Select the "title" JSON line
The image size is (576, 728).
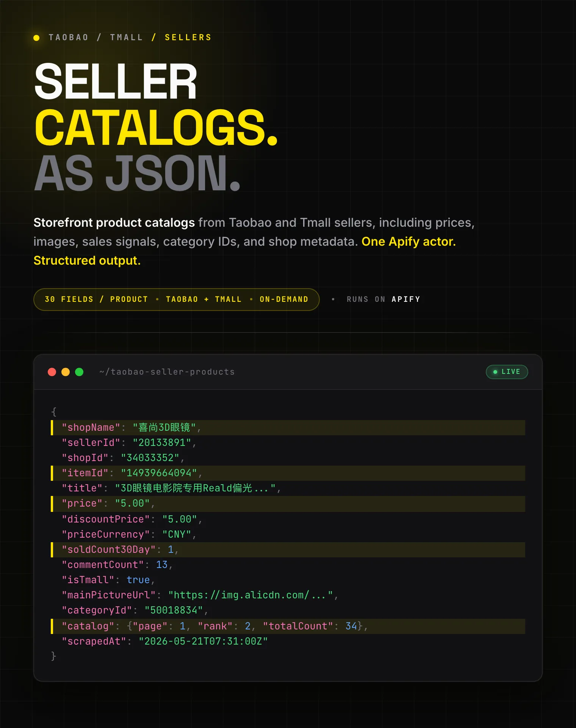(x=288, y=488)
